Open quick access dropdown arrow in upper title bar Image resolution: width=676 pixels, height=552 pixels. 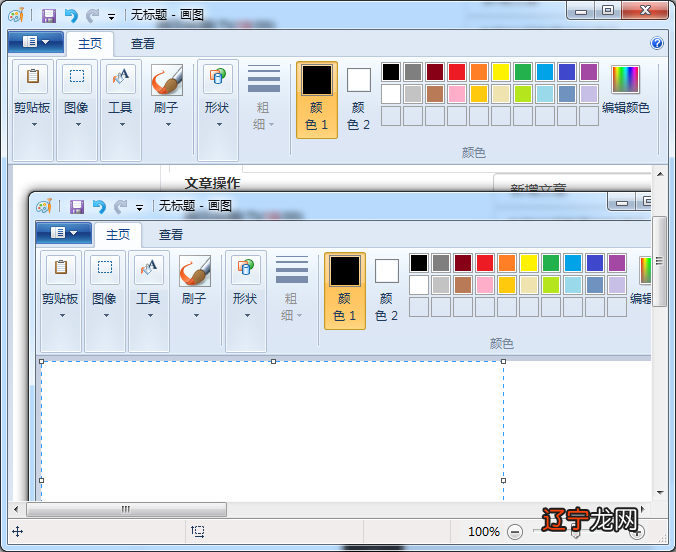click(x=111, y=17)
